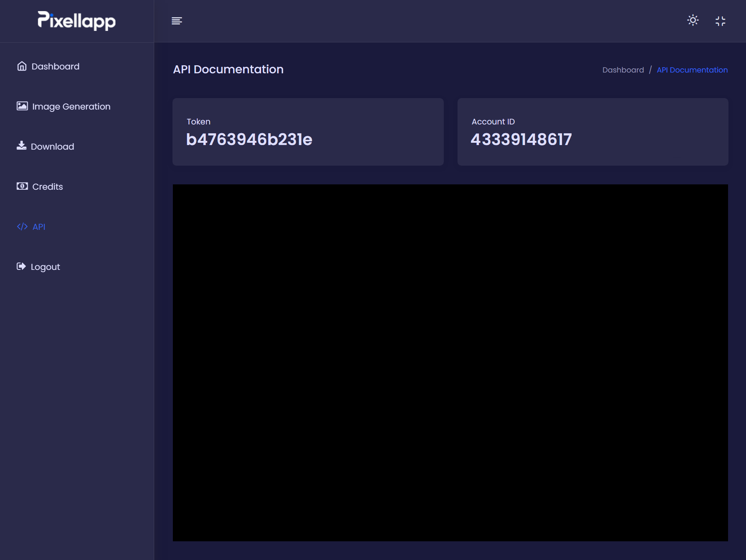Click the API code brackets icon

click(22, 226)
